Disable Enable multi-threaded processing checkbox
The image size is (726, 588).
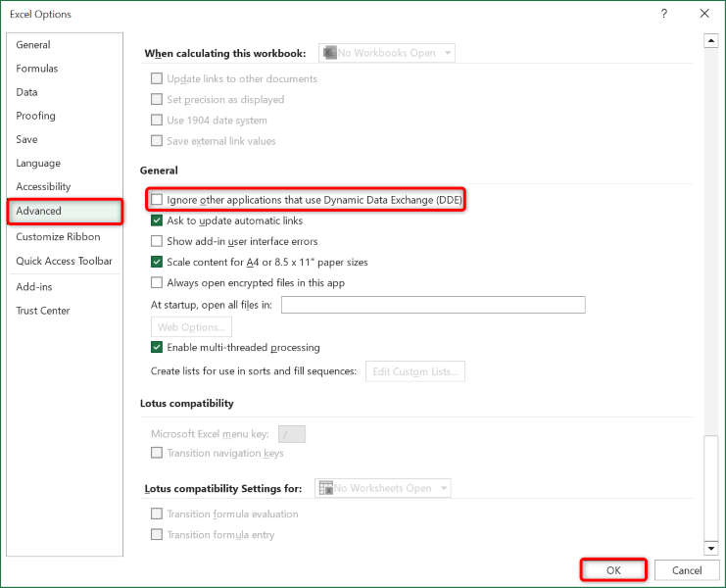(x=157, y=347)
